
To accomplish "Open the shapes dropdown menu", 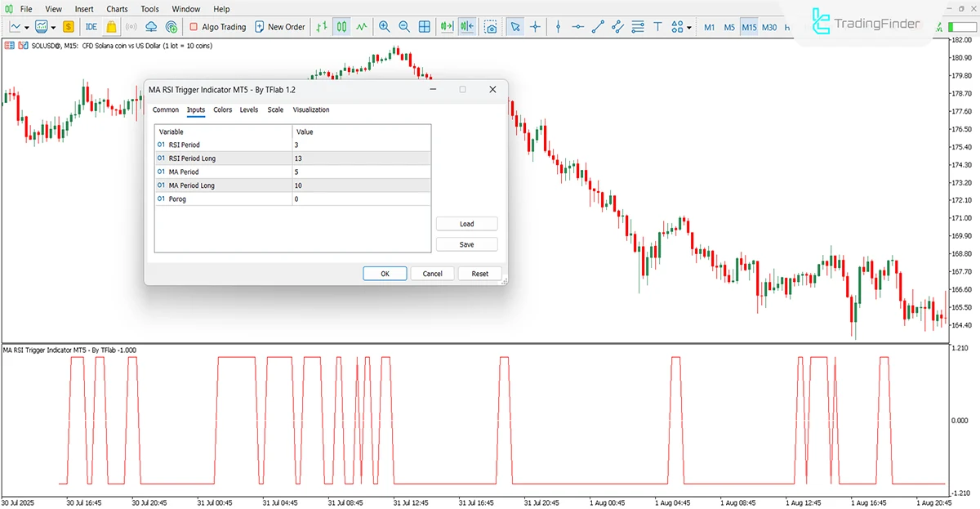I will 688,26.
